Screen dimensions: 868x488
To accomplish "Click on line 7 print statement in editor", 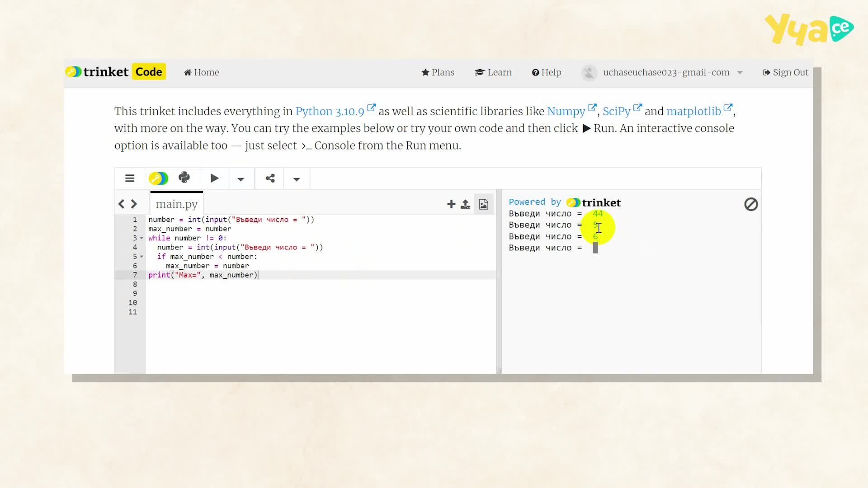I will click(x=203, y=275).
